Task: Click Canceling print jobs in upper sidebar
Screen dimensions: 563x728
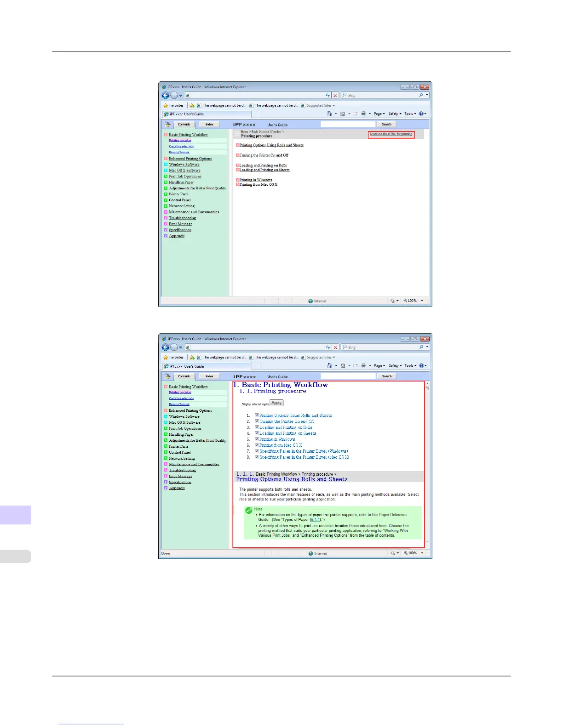Action: 181,146
